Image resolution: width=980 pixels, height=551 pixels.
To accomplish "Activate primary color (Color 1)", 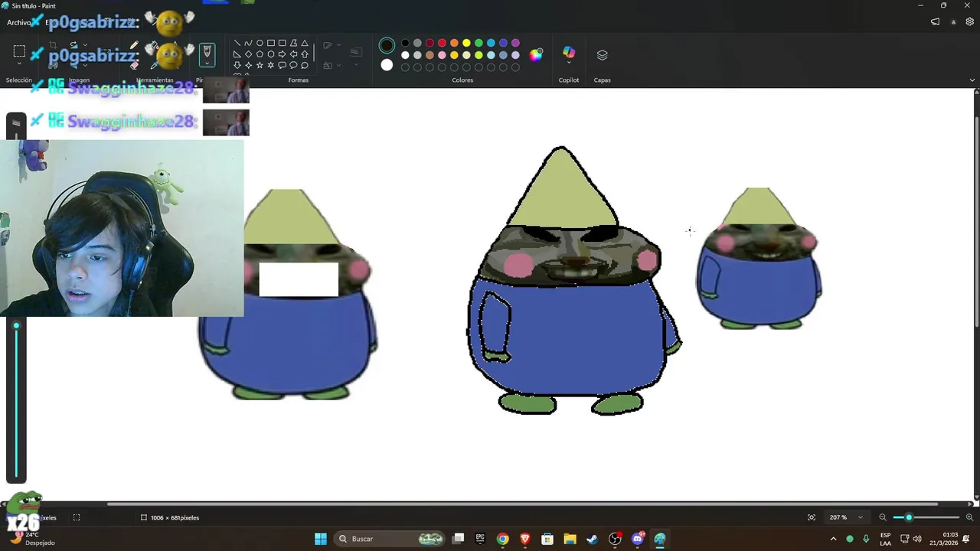I will tap(387, 45).
